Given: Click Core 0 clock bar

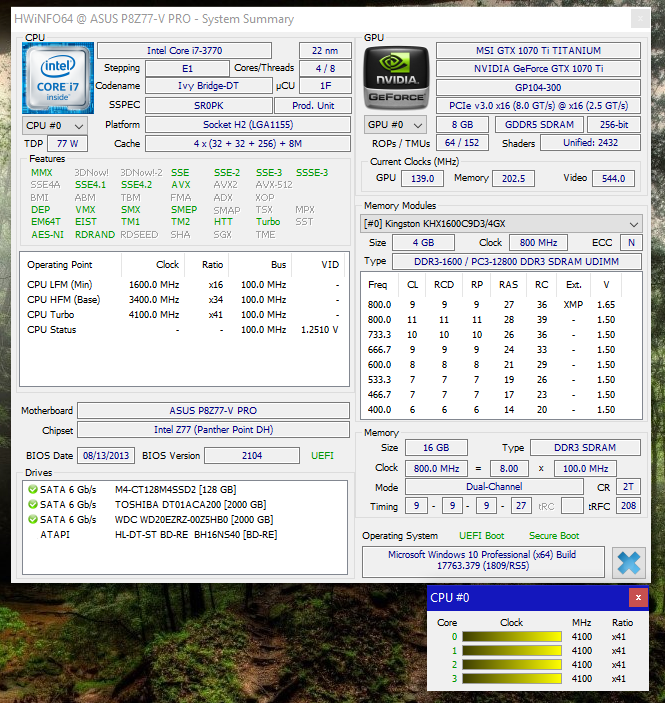Looking at the screenshot, I should [x=512, y=637].
